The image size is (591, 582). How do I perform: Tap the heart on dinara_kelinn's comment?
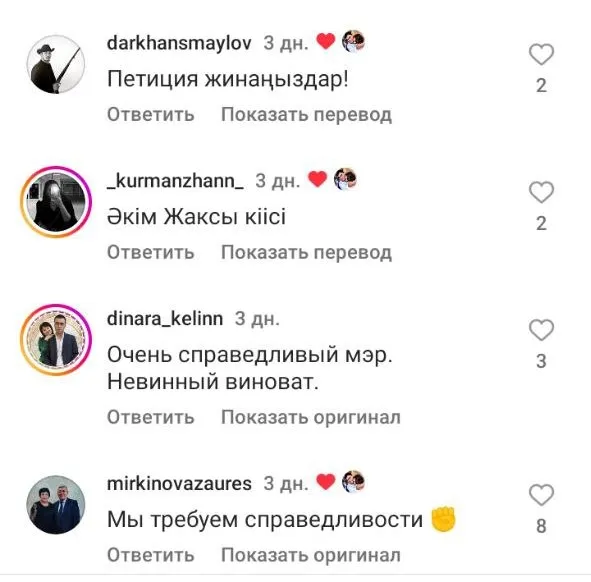coord(541,330)
